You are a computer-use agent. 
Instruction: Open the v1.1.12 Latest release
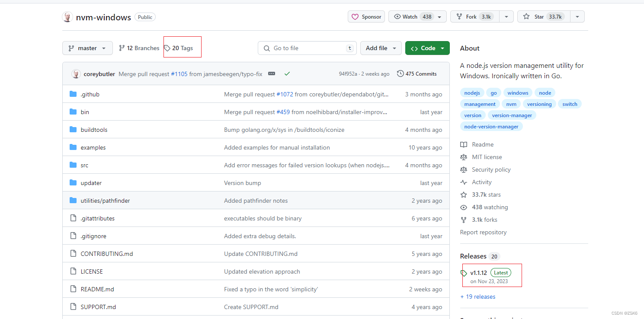[x=486, y=277]
